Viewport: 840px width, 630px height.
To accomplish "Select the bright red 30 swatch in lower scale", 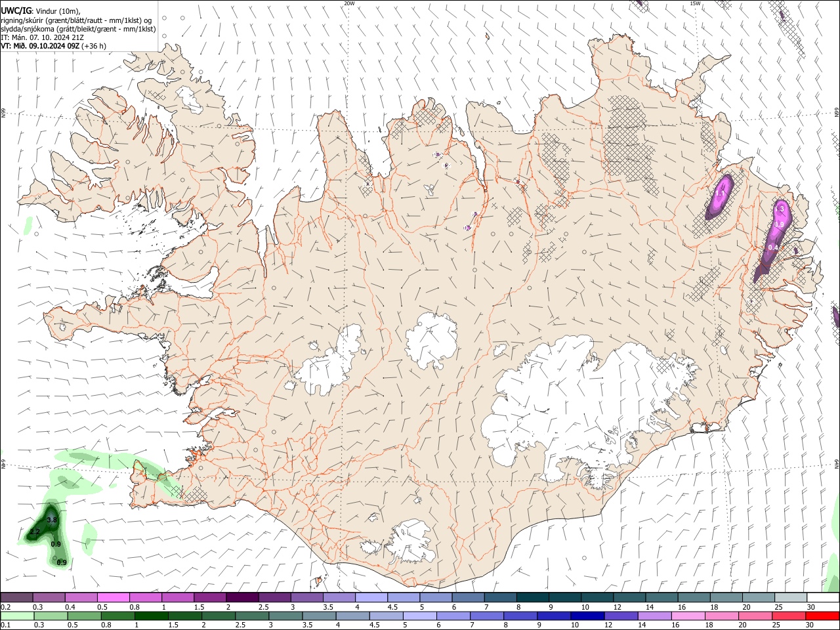I will [x=822, y=616].
